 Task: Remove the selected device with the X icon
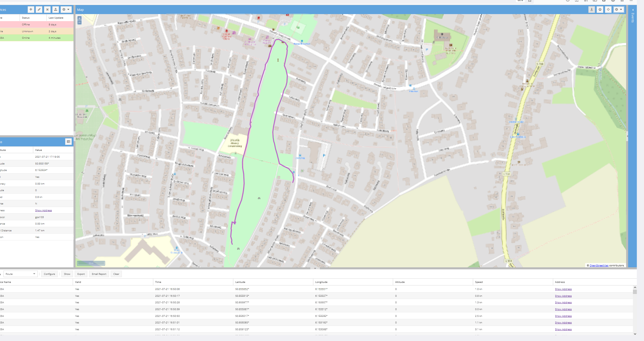click(x=47, y=9)
